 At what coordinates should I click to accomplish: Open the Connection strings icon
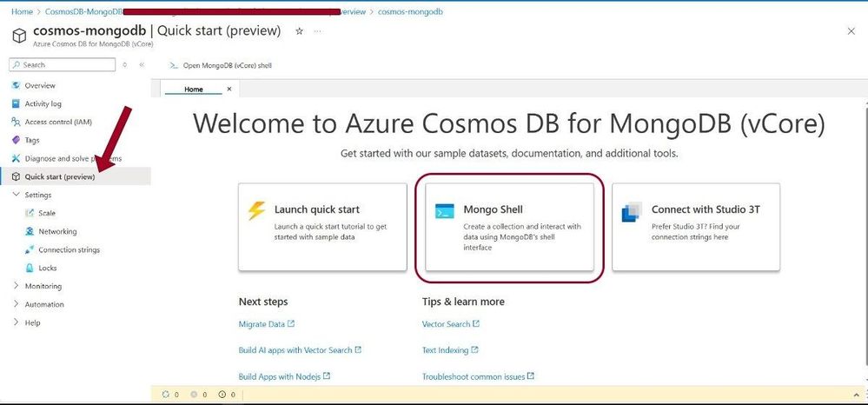[x=30, y=249]
